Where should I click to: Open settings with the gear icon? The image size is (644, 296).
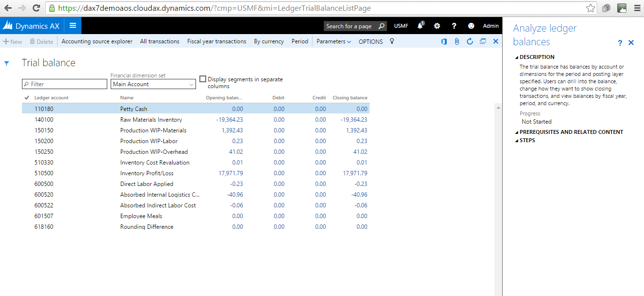coord(437,26)
